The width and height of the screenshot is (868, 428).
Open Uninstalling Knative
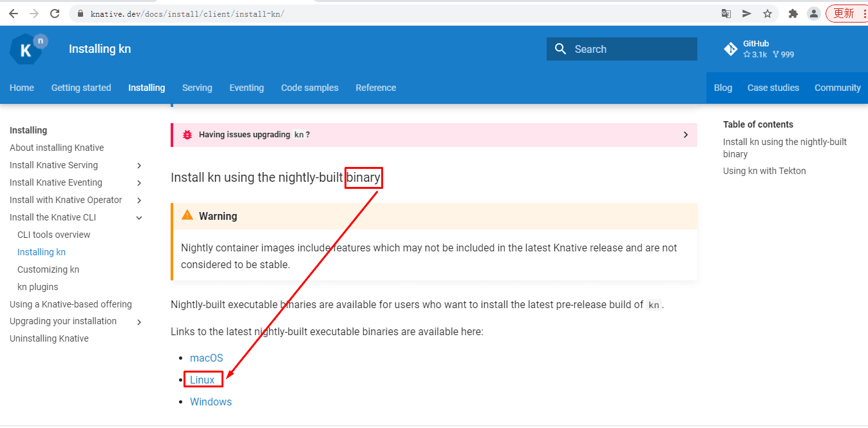click(49, 338)
